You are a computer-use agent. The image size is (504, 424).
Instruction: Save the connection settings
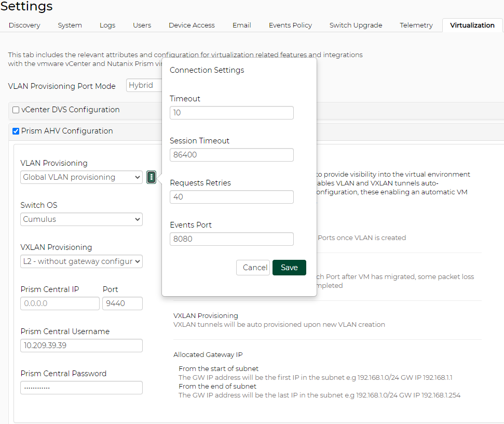(x=289, y=268)
